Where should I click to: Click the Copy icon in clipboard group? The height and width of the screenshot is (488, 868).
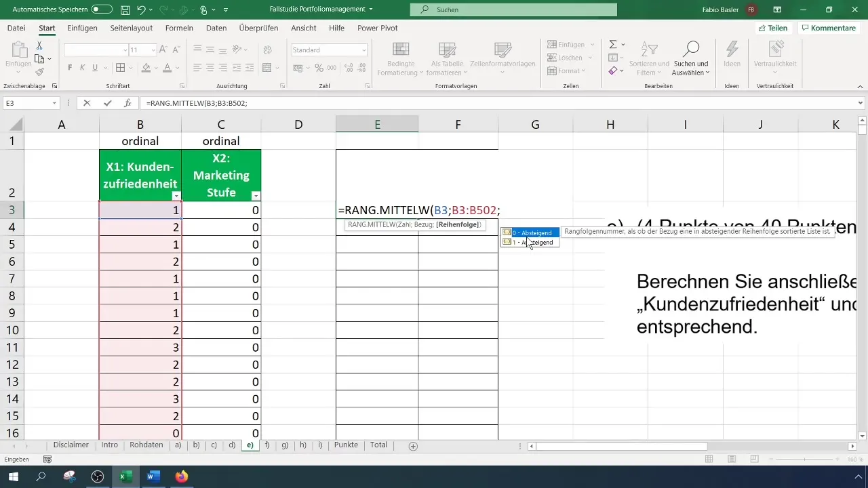[39, 59]
